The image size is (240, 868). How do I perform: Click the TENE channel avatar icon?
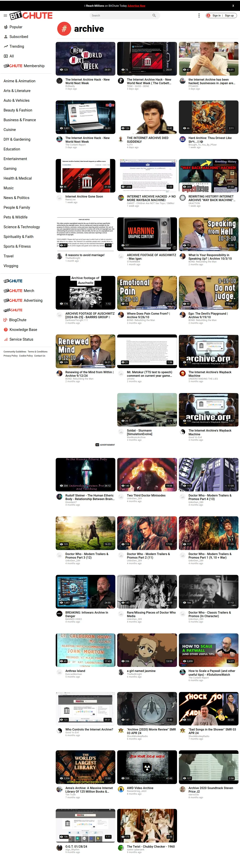tap(121, 81)
